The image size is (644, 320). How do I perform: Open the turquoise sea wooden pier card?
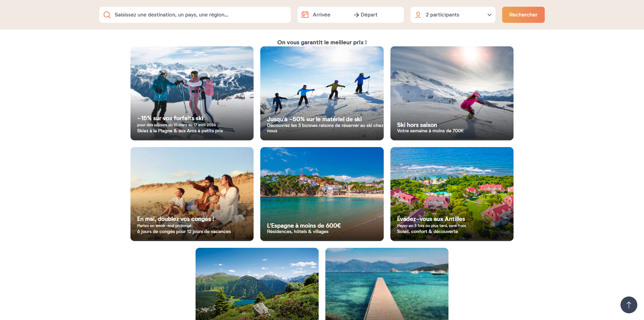pos(387,284)
